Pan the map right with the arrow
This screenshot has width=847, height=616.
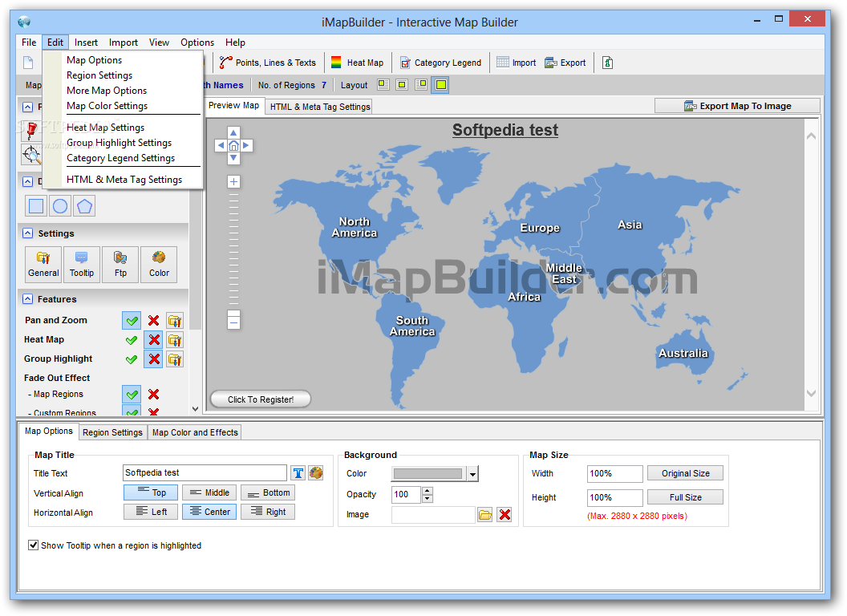pos(245,145)
